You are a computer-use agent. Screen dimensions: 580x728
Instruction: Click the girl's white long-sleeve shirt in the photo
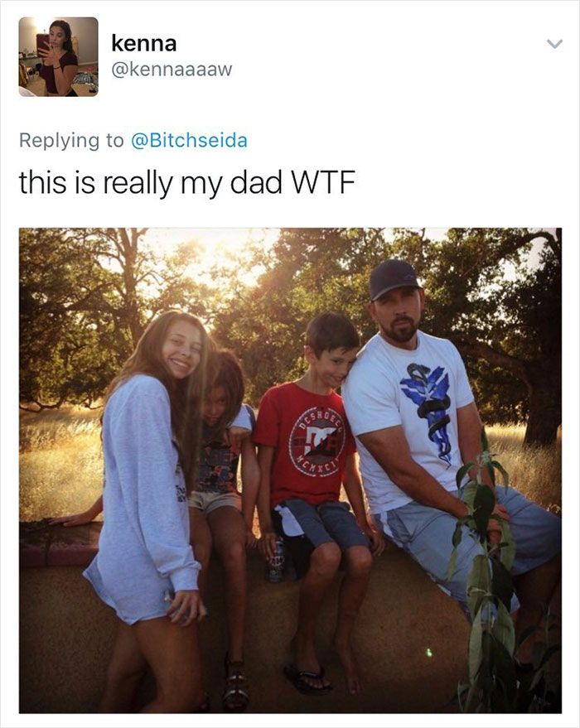point(141,489)
